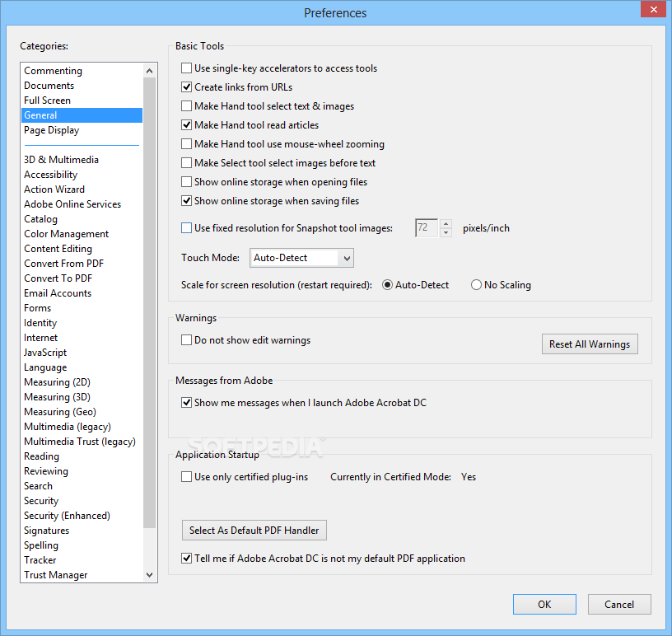This screenshot has height=636, width=672.
Task: Increase the pixels/inch stepper value
Action: [446, 223]
